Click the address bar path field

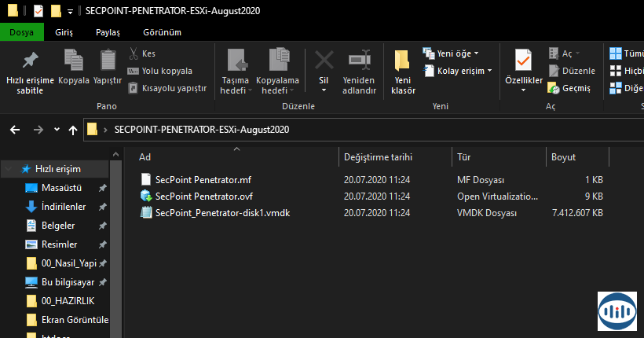pos(353,130)
